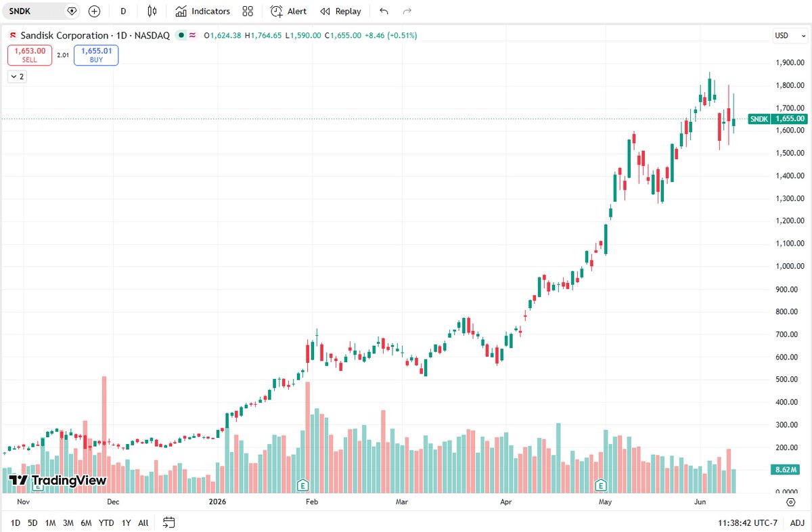812x532 pixels.
Task: Click the H1,764.65 high value in legend
Action: [x=264, y=35]
